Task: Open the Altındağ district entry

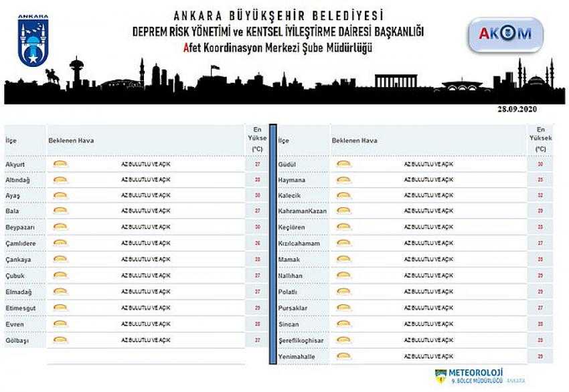Action: pos(17,180)
